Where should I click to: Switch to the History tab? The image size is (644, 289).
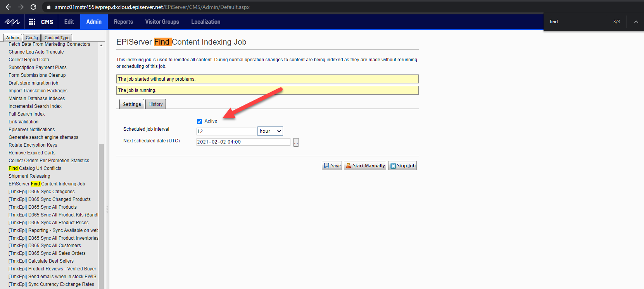point(155,104)
